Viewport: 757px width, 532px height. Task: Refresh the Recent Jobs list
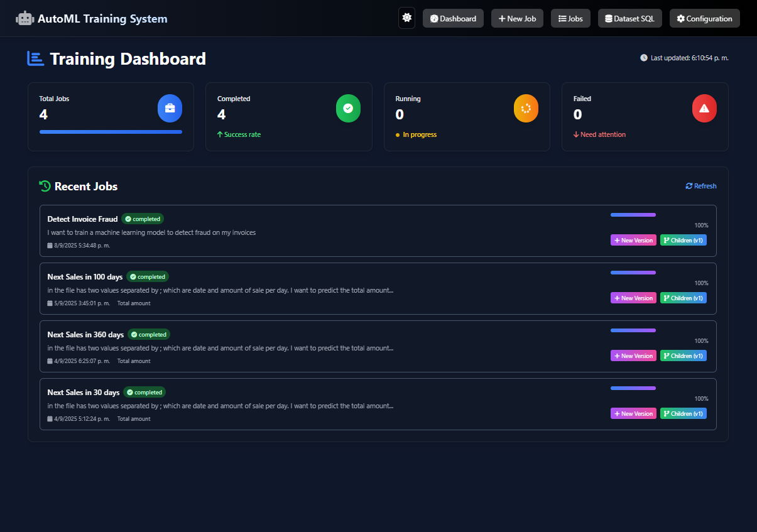[701, 186]
